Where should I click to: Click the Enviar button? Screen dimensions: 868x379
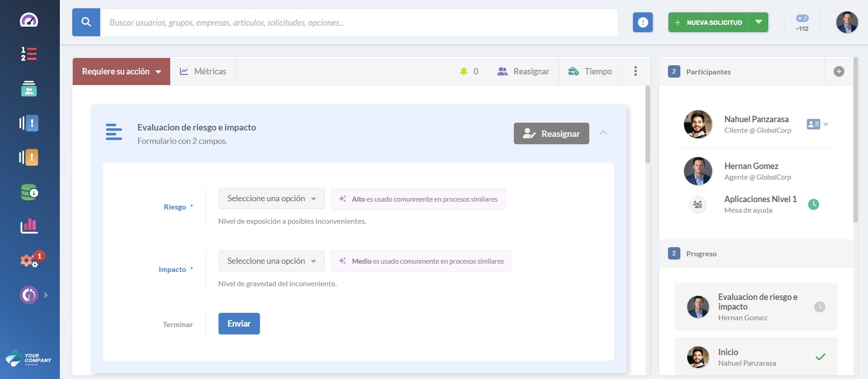239,324
